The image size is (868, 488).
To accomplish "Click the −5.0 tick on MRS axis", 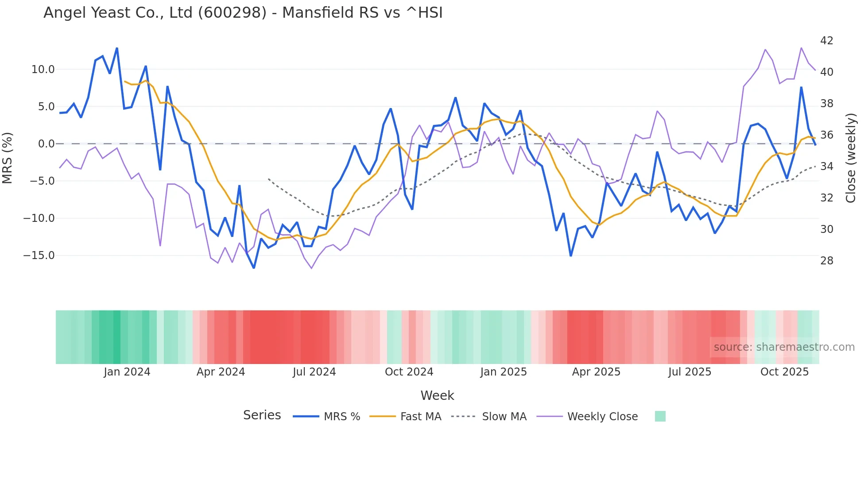I will (43, 181).
